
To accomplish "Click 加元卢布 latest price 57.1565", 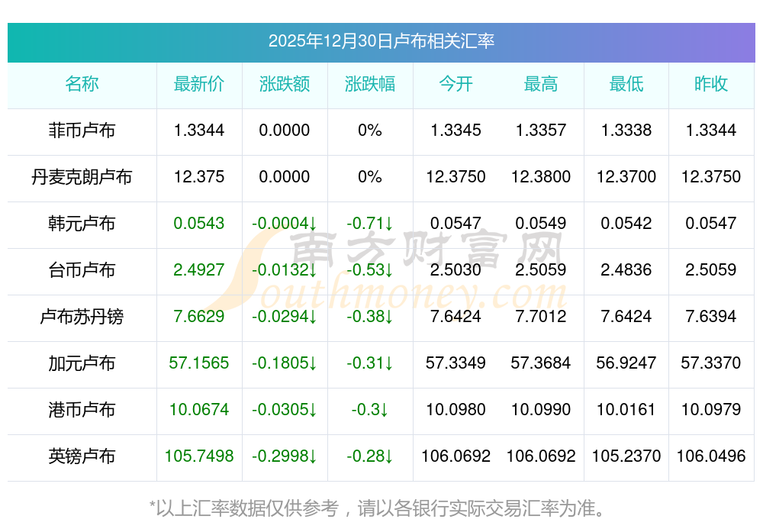I will pos(199,363).
